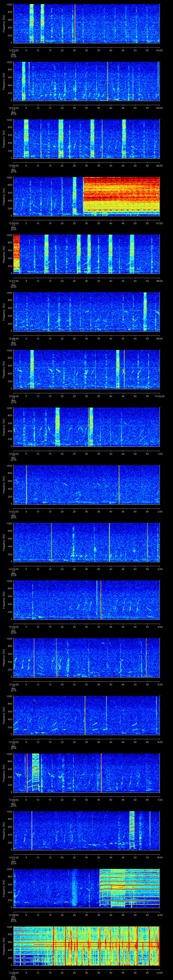Viewport: 173px width, 980px height.
Task: Click the 13:06:00 start time label
Action: point(14,800)
